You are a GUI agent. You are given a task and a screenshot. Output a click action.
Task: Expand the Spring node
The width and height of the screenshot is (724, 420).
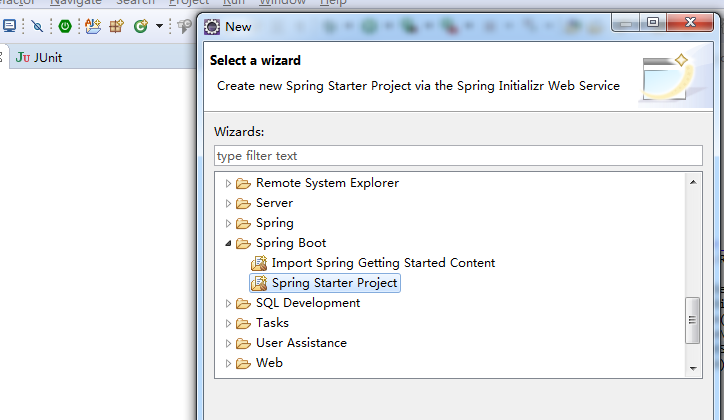click(x=228, y=223)
